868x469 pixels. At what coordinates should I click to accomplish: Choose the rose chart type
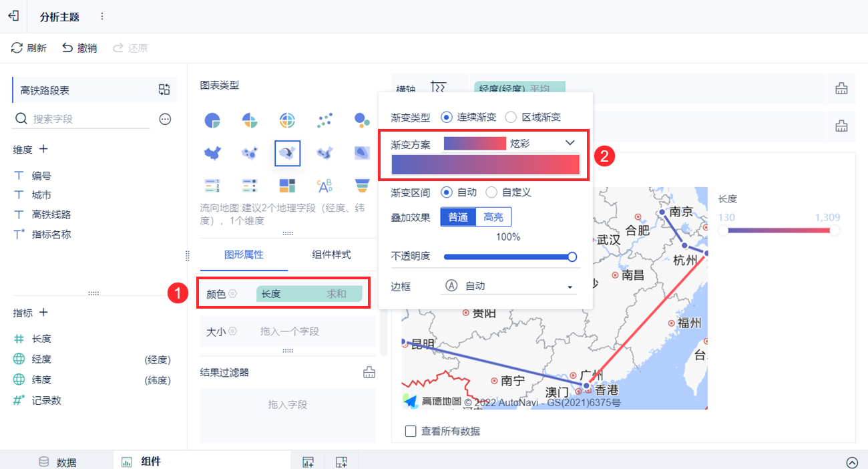point(250,120)
